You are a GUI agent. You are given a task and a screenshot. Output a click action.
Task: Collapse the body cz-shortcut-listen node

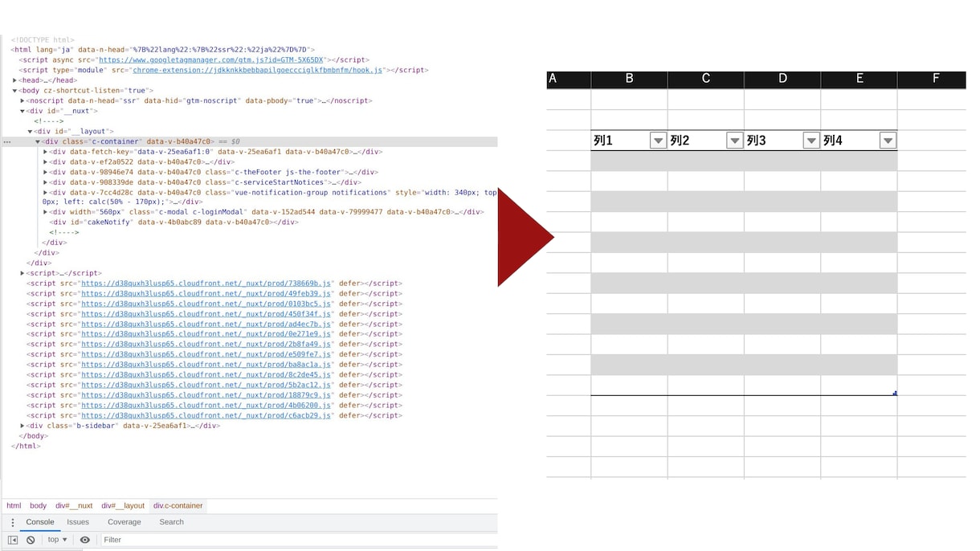[x=15, y=91]
